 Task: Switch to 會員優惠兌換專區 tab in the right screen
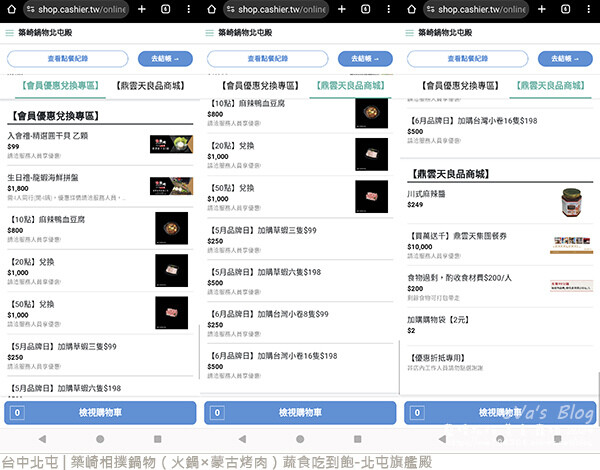(450, 87)
